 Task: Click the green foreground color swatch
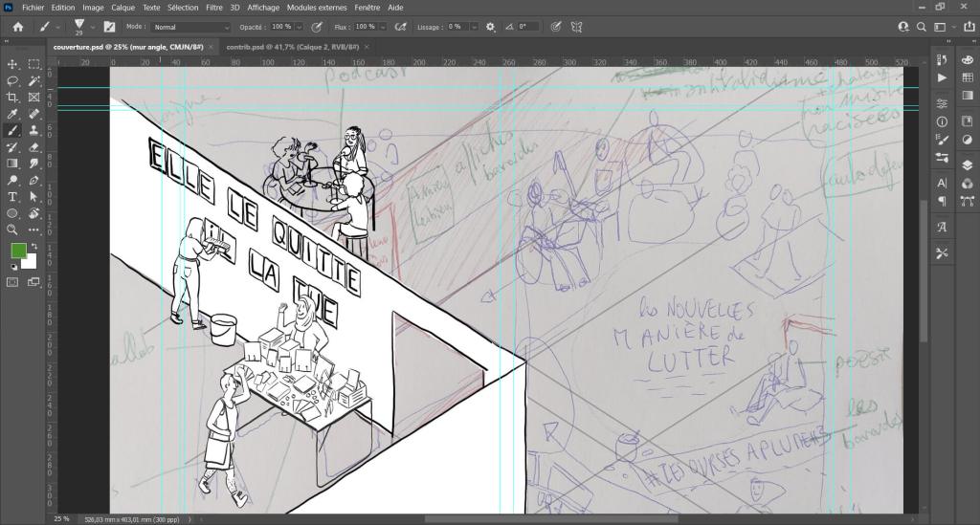pyautogui.click(x=19, y=251)
